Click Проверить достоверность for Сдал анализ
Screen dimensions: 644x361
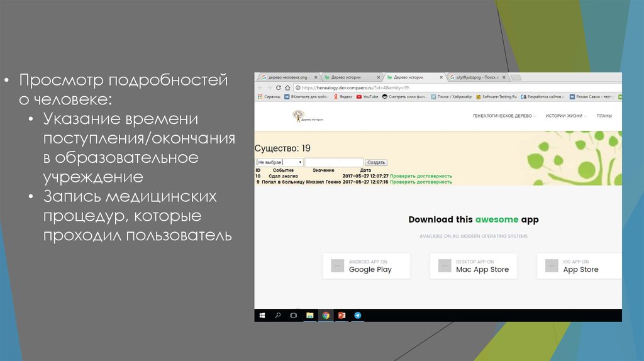pyautogui.click(x=421, y=176)
